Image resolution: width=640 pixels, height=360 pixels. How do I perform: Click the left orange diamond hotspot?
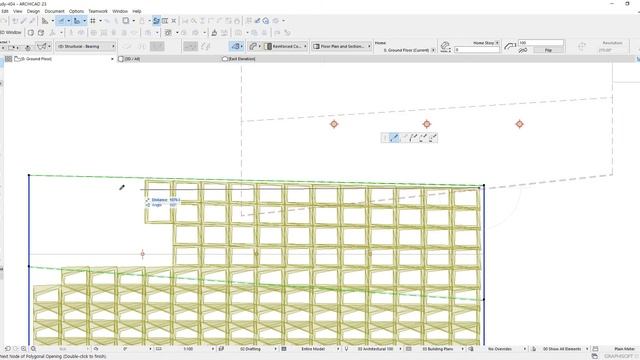[334, 124]
